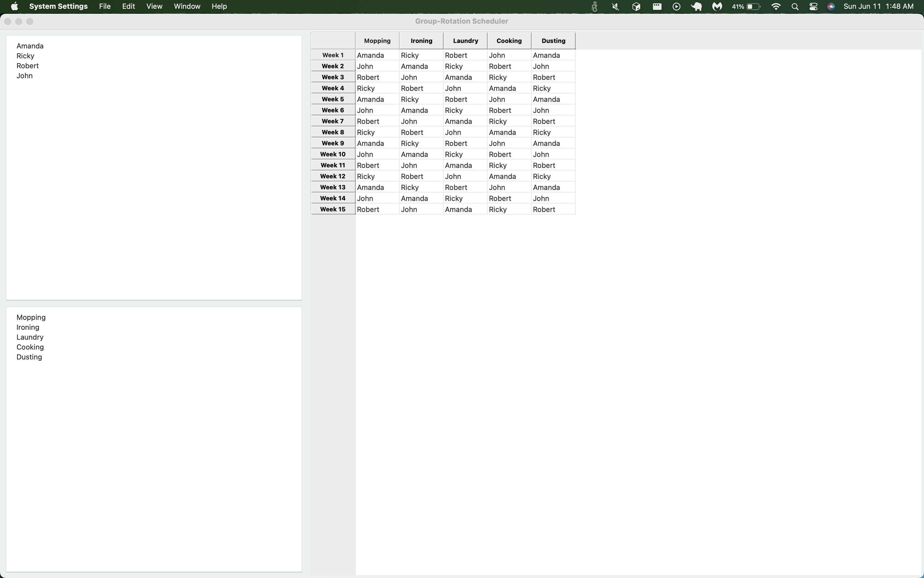The image size is (924, 578).
Task: Click the Ironing column header
Action: pos(422,41)
